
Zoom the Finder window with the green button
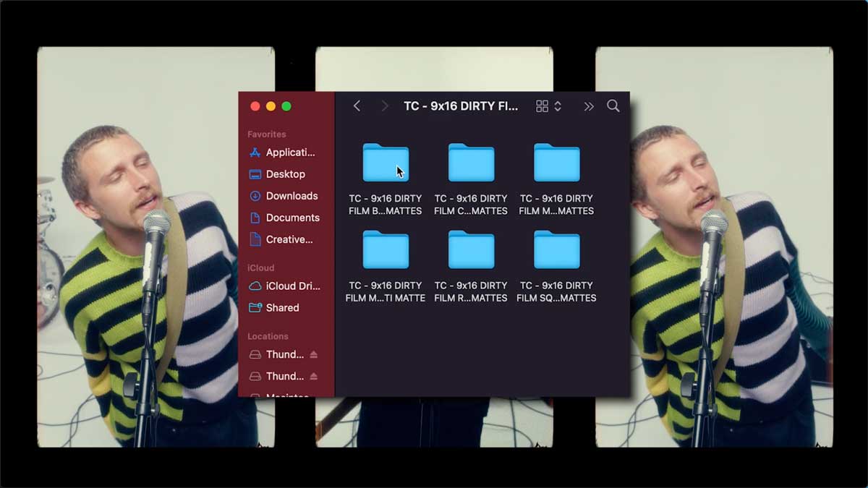pyautogui.click(x=286, y=106)
